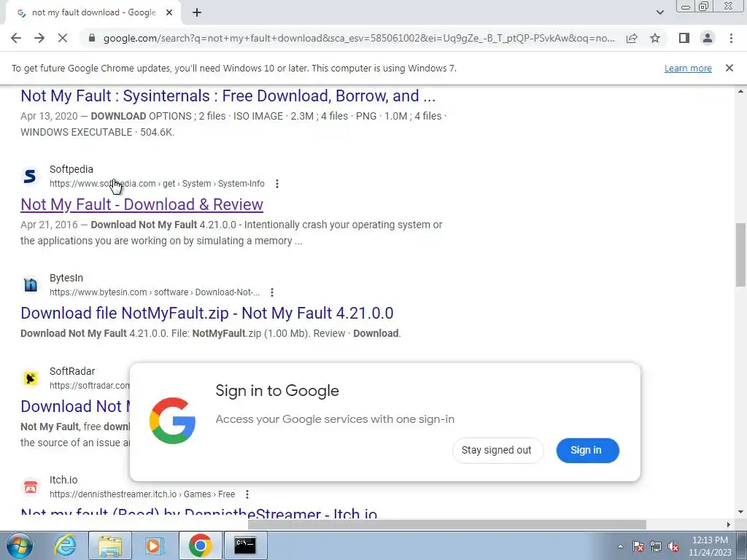The image size is (747, 560).
Task: Close the 'not my fault download' tab
Action: (169, 13)
